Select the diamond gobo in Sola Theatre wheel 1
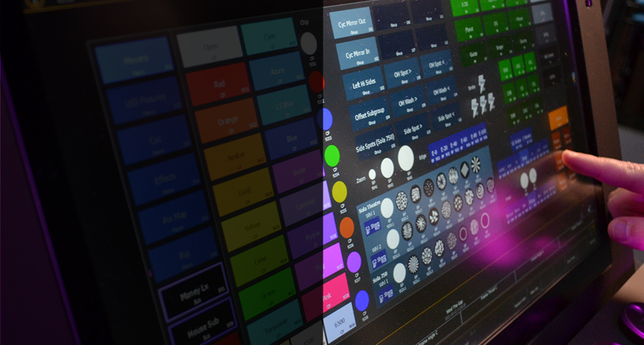Screen dimensions: 644x345 [464, 169]
